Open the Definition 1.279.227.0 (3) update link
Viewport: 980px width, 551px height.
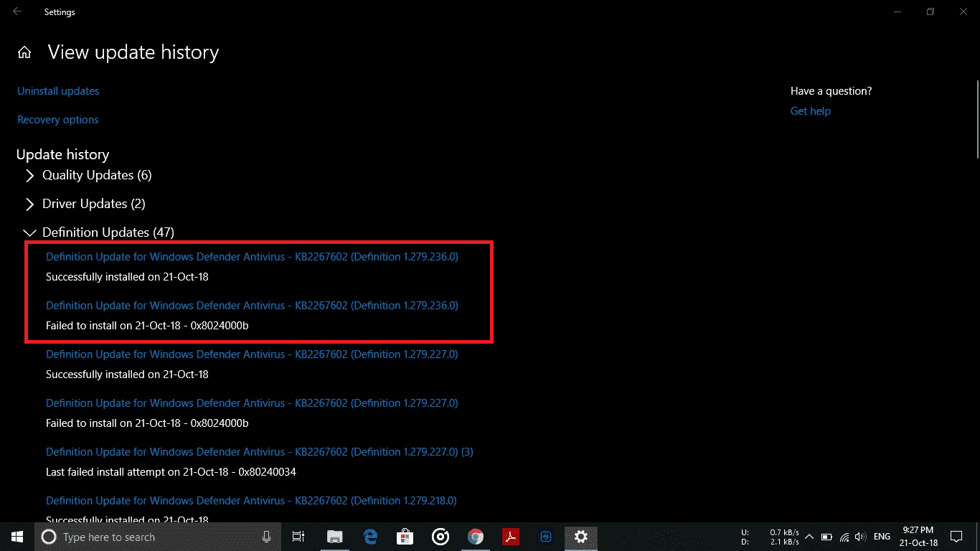(x=260, y=451)
